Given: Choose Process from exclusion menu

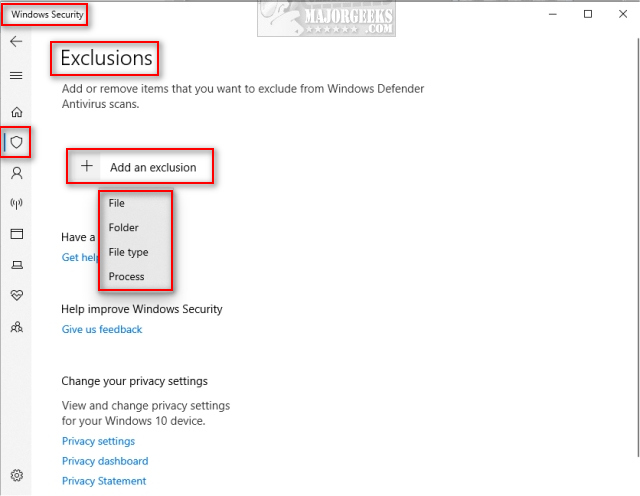Looking at the screenshot, I should coord(126,276).
